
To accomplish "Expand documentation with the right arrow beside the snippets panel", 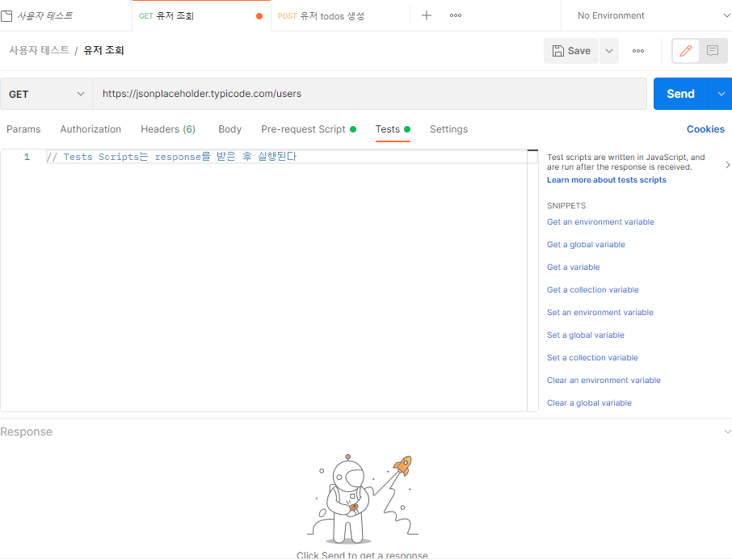I will click(x=726, y=164).
